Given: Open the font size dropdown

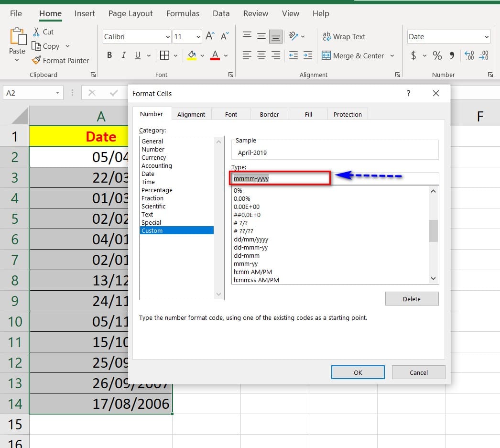Looking at the screenshot, I should tap(198, 37).
